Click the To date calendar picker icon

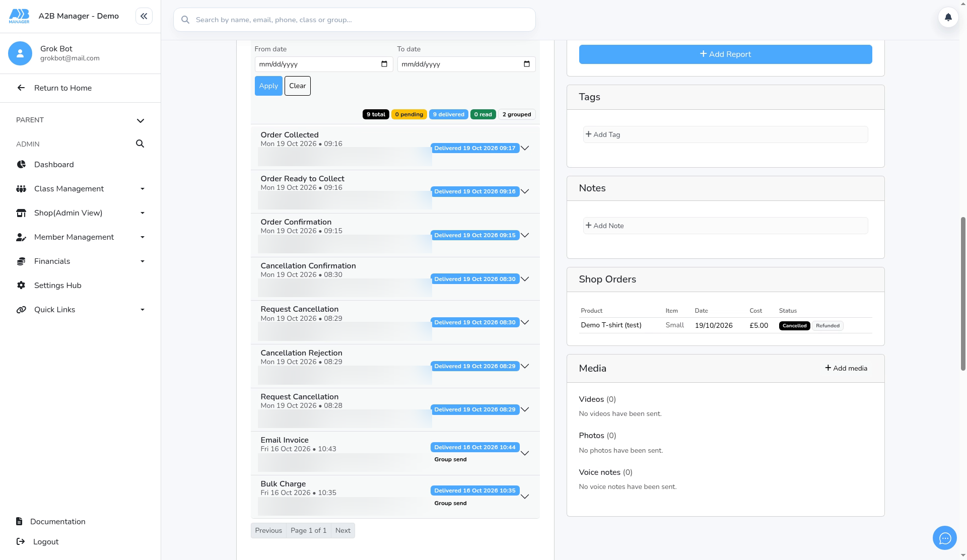click(527, 64)
